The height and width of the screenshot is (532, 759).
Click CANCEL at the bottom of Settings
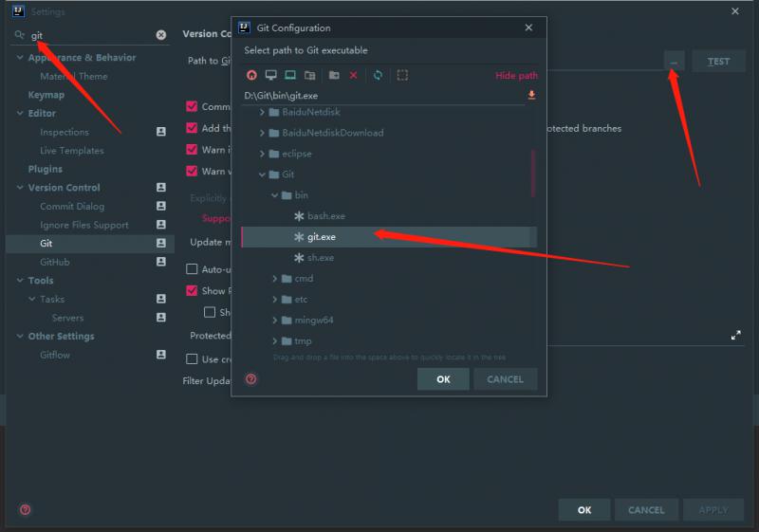pos(646,510)
